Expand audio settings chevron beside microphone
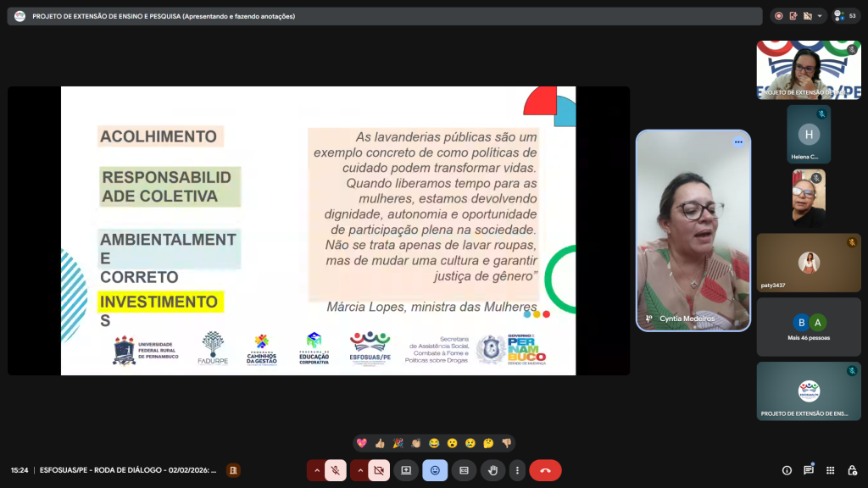This screenshot has width=868, height=488. tap(317, 470)
